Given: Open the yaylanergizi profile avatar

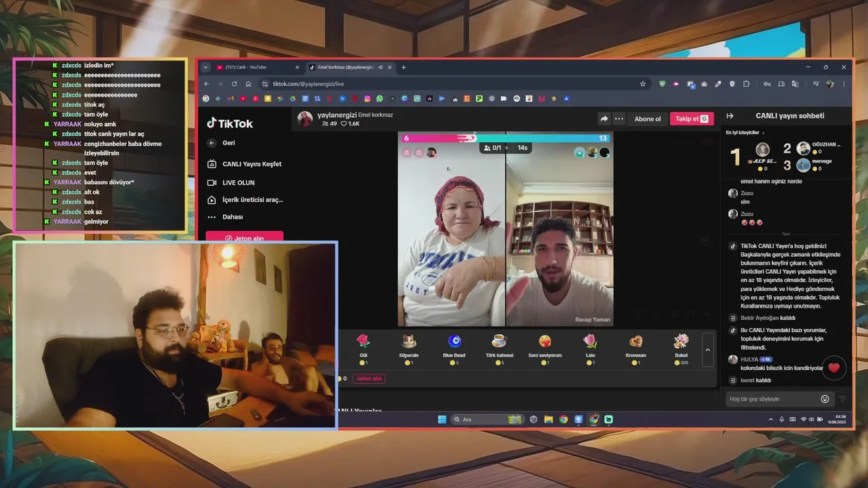Looking at the screenshot, I should tap(305, 119).
